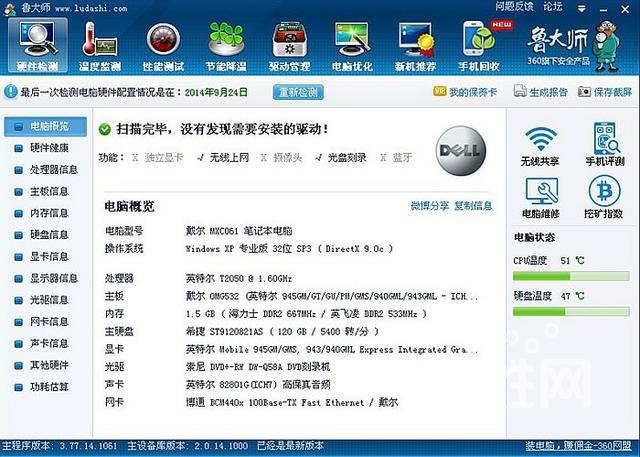Viewport: 640px width, 457px height.
Task: Click 保存截屏 save screenshot
Action: 605,92
